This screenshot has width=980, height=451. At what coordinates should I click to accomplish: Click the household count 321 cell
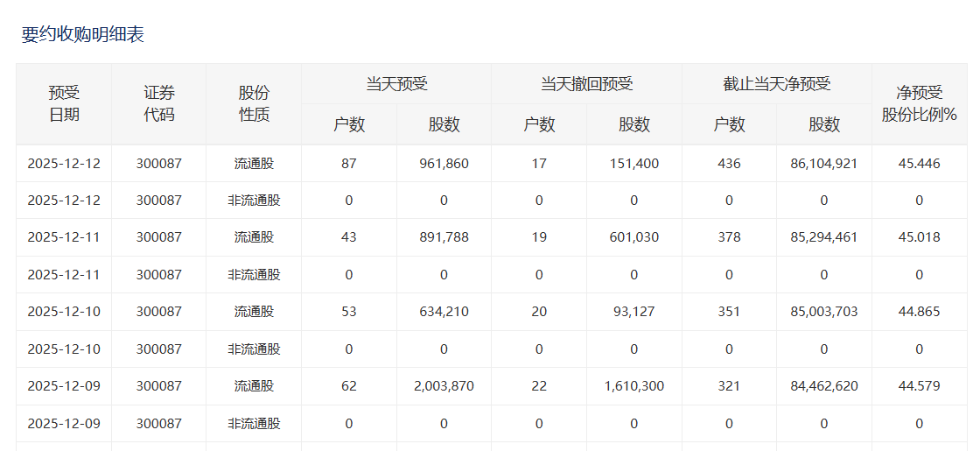[729, 386]
